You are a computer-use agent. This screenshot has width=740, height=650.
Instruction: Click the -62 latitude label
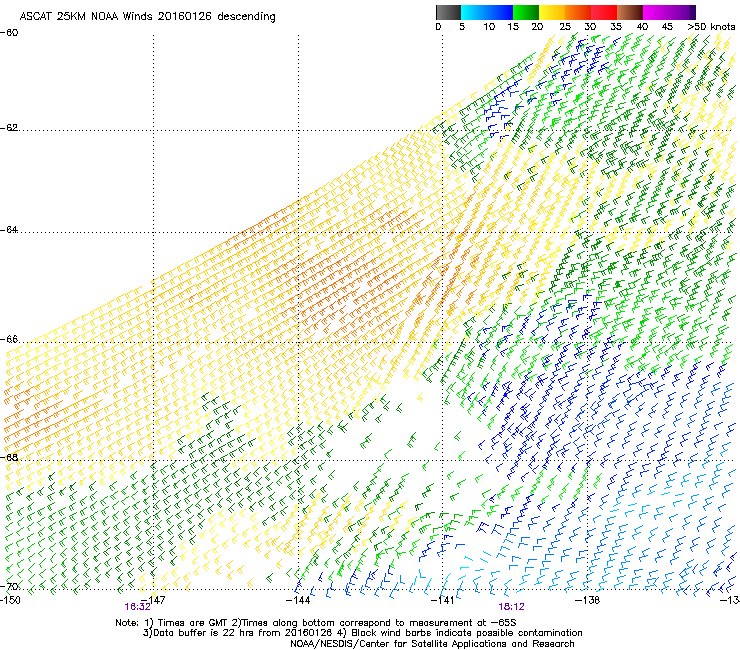click(9, 128)
